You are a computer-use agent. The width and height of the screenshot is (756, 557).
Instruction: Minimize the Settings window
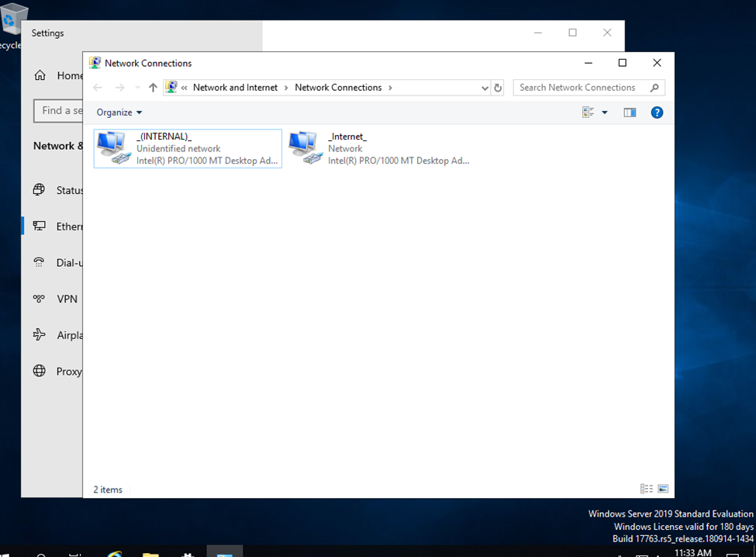tap(538, 33)
